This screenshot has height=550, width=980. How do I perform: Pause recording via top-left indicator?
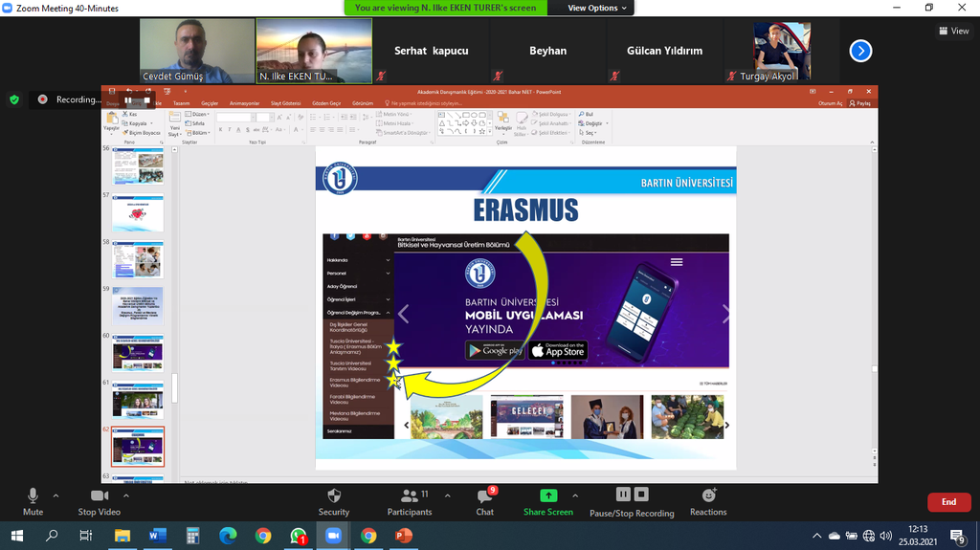pos(128,100)
